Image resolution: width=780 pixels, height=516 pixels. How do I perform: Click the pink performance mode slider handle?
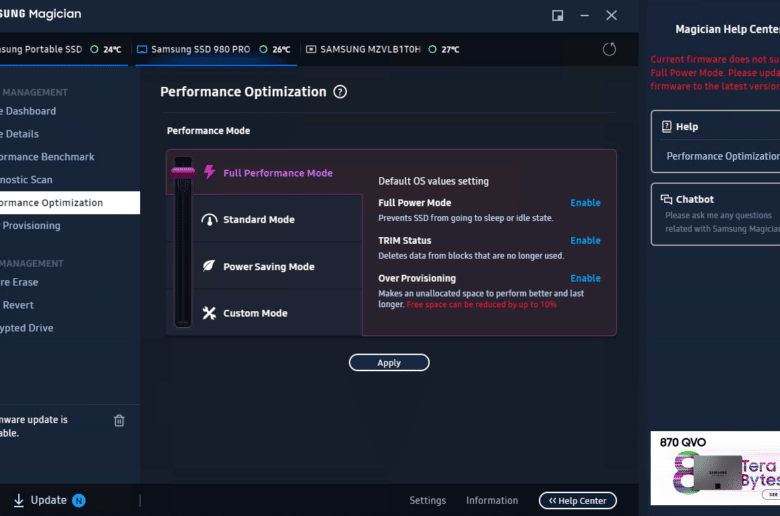(183, 172)
